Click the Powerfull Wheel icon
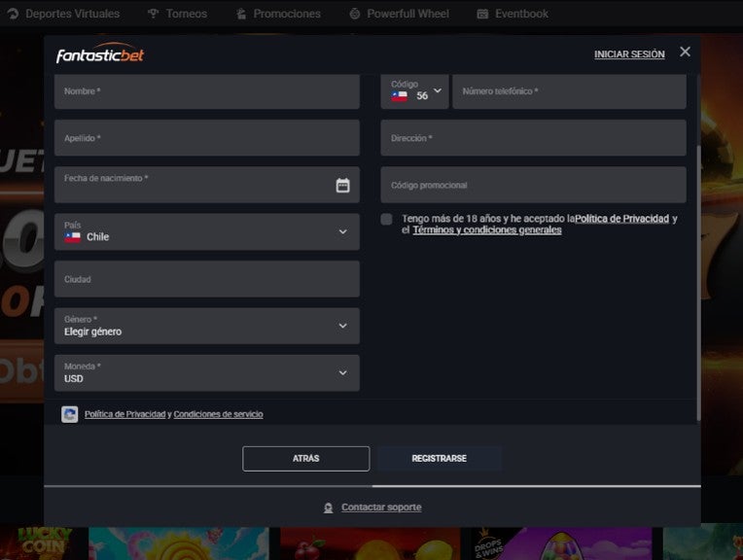 (x=354, y=14)
